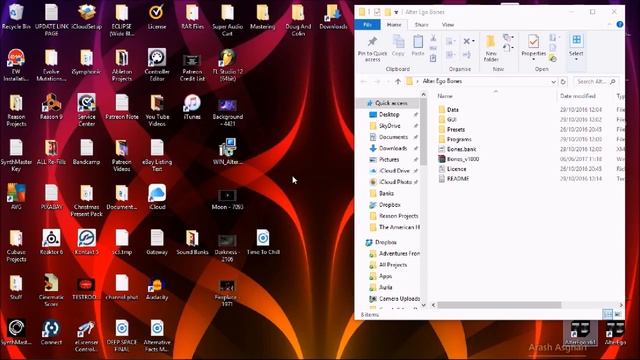Image resolution: width=640 pixels, height=360 pixels.
Task: Open iCloud Drive in navigation pane
Action: click(394, 171)
